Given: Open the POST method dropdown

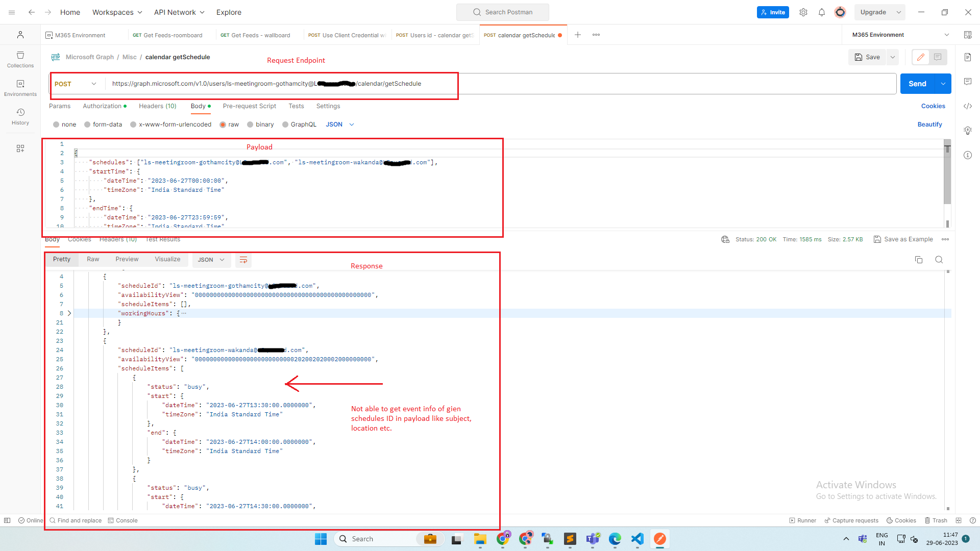Looking at the screenshot, I should [x=76, y=84].
